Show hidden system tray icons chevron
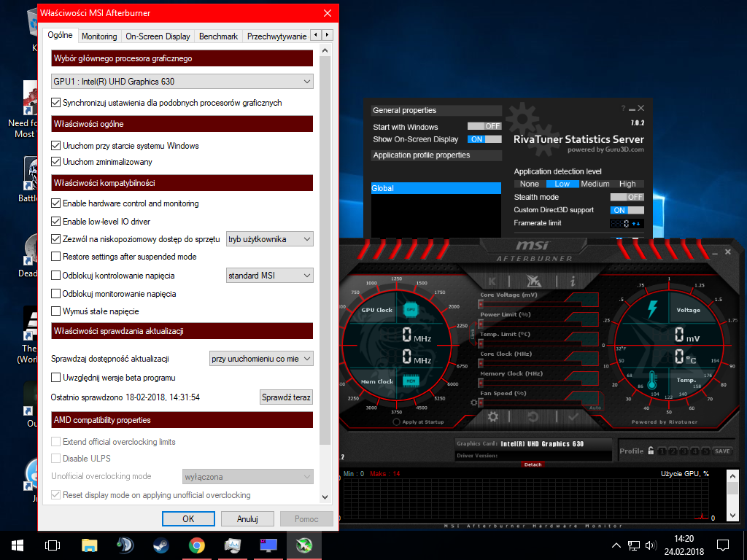Image resolution: width=747 pixels, height=560 pixels. pyautogui.click(x=616, y=545)
